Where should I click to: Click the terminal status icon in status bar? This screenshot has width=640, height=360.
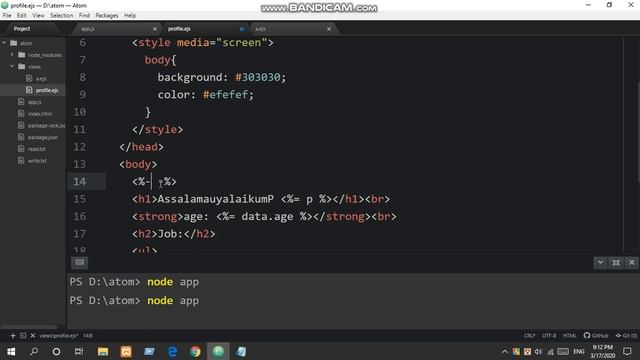pyautogui.click(x=23, y=336)
